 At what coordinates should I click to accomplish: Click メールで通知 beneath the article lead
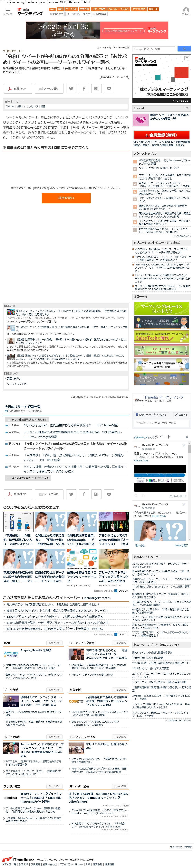pyautogui.click(x=49, y=89)
